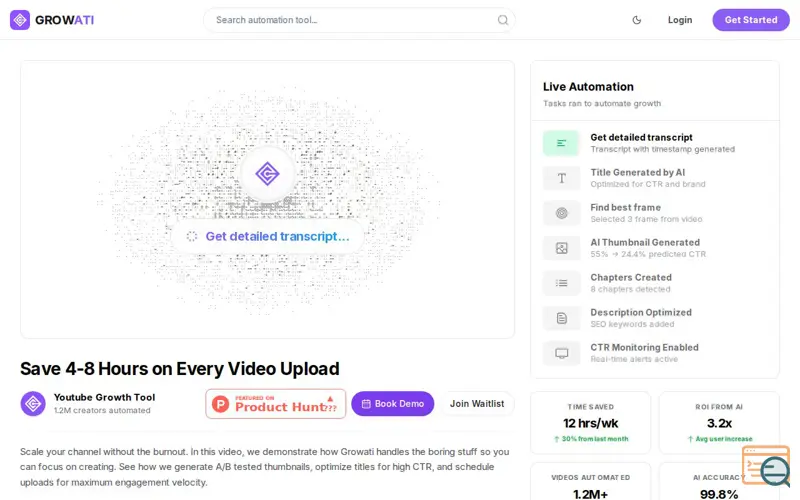
Task: Select the CTR Monitoring Enabled monitor icon
Action: [561, 353]
